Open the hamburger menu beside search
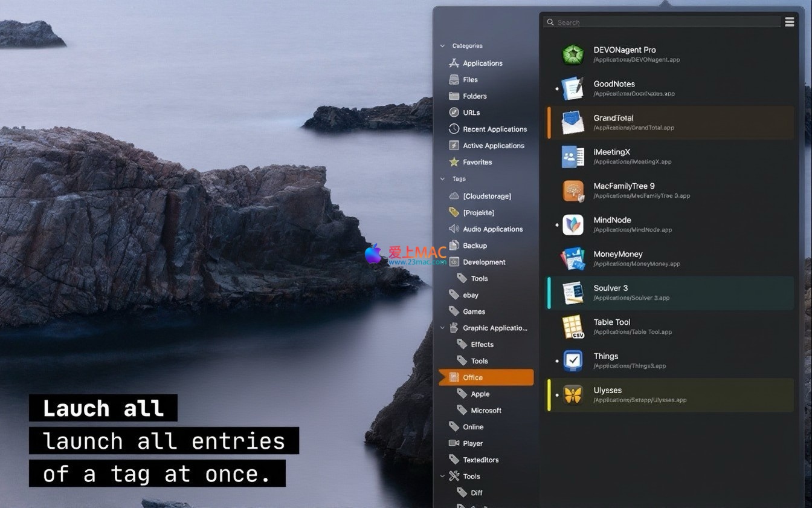This screenshot has height=508, width=812. tap(789, 22)
